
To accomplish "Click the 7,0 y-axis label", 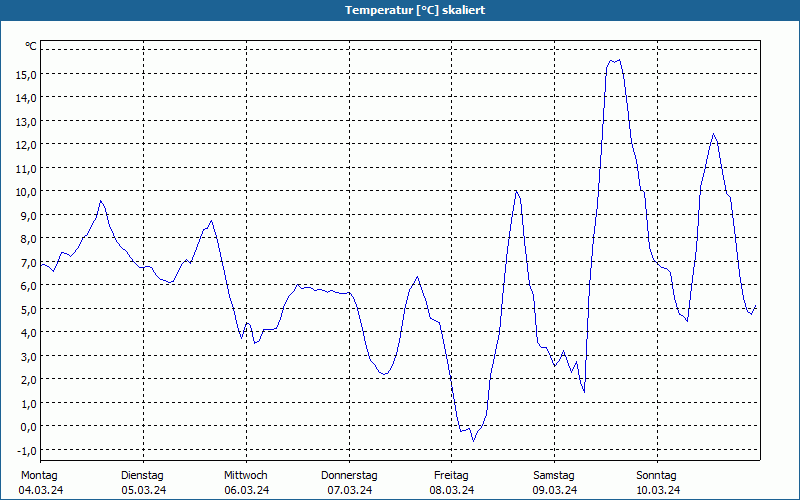I will 28,263.
